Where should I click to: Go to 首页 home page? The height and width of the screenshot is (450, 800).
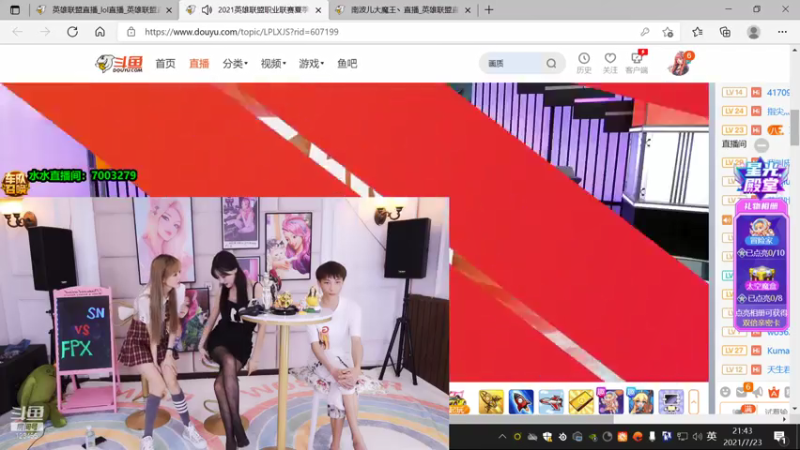coord(165,63)
